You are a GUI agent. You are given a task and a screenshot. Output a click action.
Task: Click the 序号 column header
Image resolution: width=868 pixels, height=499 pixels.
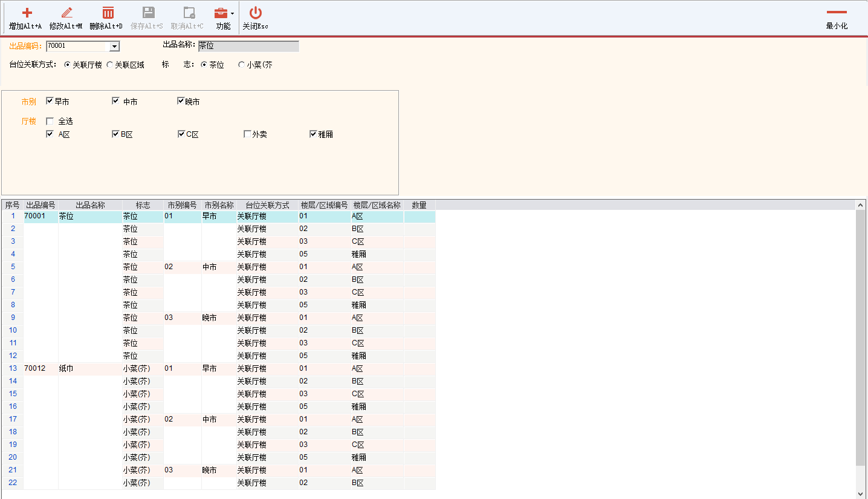[x=13, y=205]
